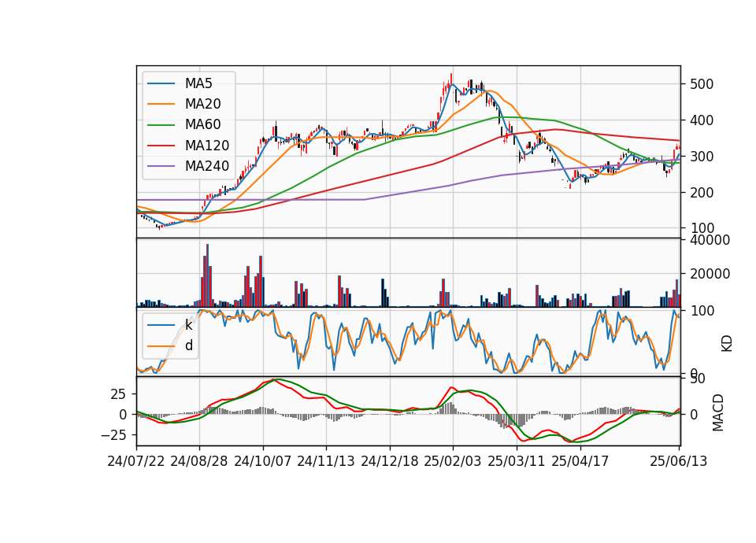Click the 25/02/03 date tick label

click(x=453, y=461)
